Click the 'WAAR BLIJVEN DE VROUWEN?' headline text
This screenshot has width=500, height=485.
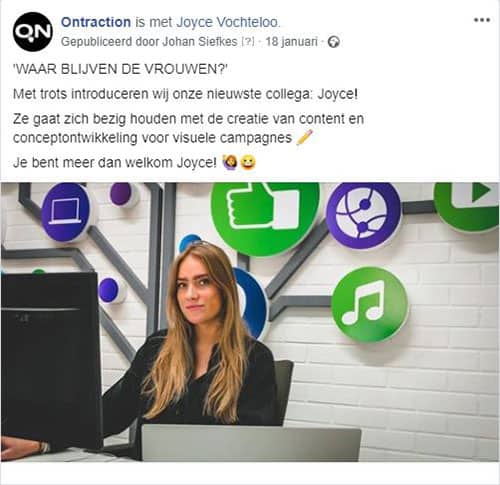tap(120, 69)
